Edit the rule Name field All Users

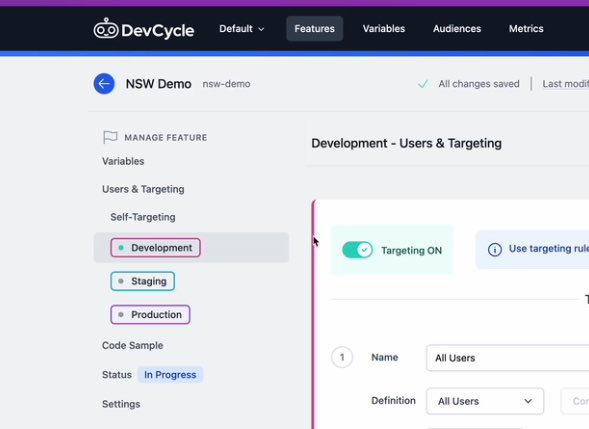click(x=507, y=358)
